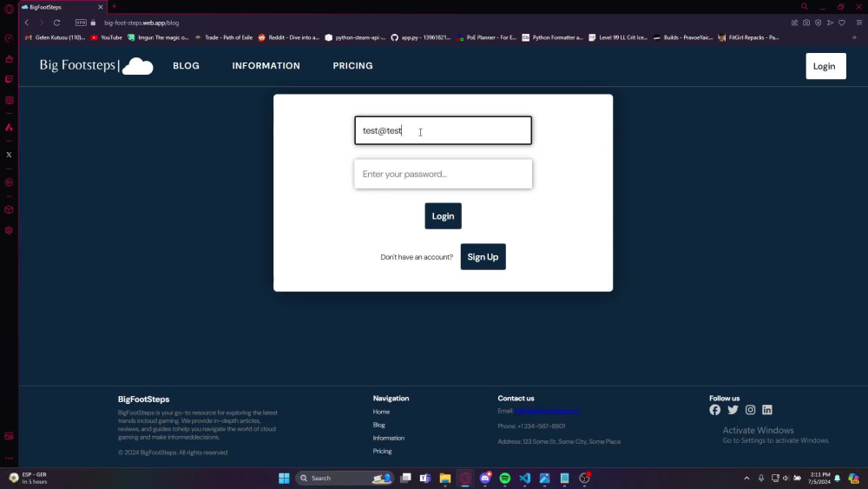Image resolution: width=868 pixels, height=489 pixels.
Task: Open the BLOG navigation item
Action: coord(186,65)
